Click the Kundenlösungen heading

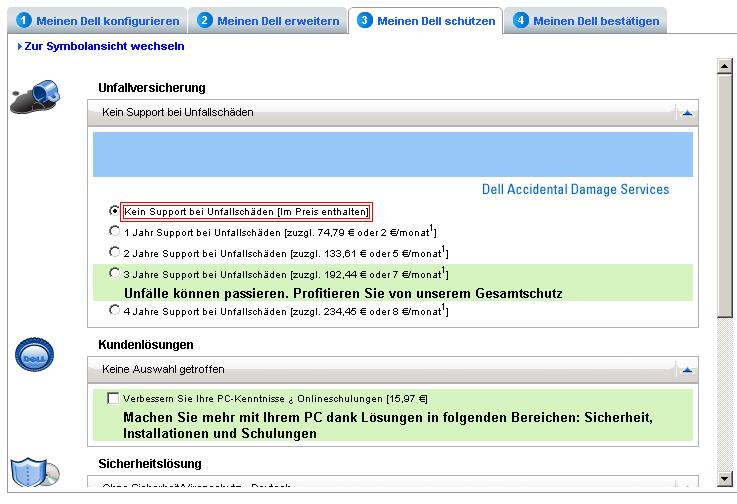pos(146,345)
